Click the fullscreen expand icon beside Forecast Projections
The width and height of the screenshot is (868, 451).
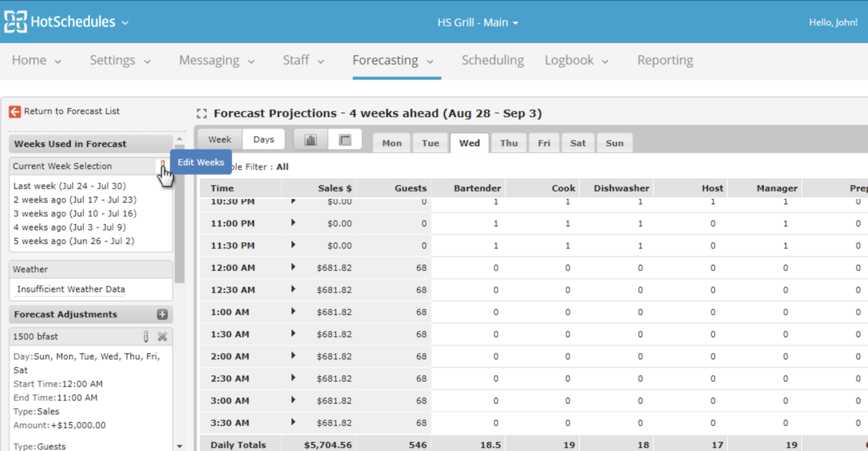202,114
